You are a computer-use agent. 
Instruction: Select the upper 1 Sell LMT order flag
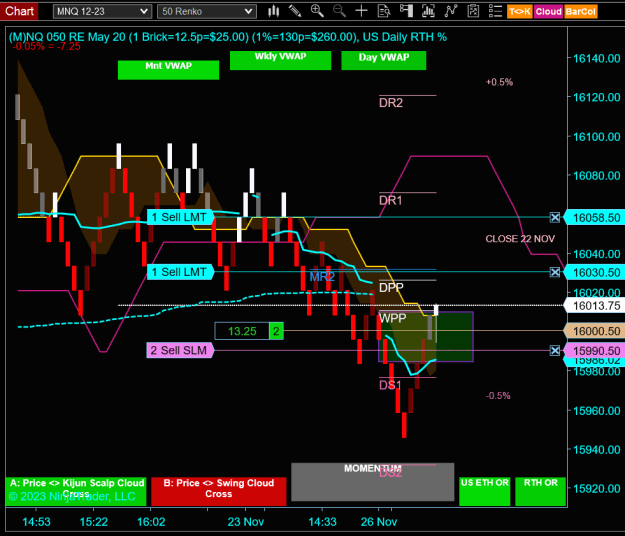pyautogui.click(x=180, y=217)
